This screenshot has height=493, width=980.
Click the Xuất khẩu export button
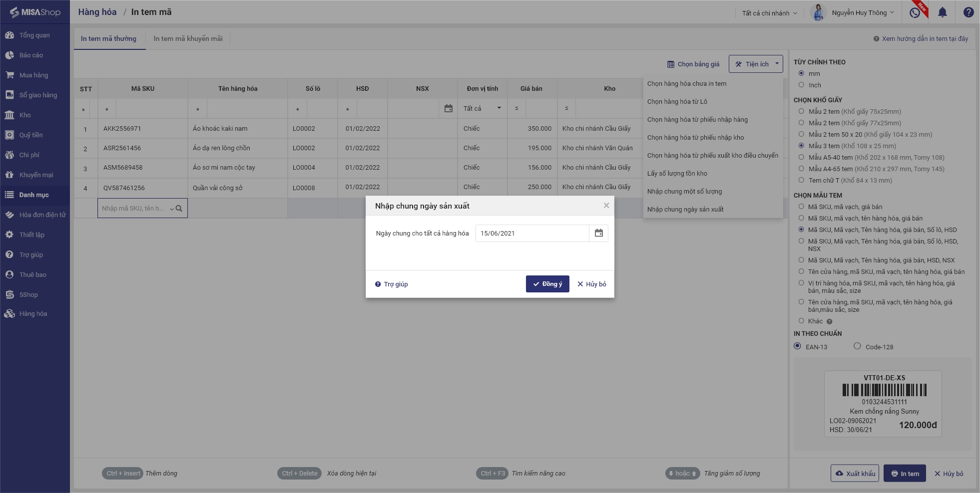click(x=855, y=474)
